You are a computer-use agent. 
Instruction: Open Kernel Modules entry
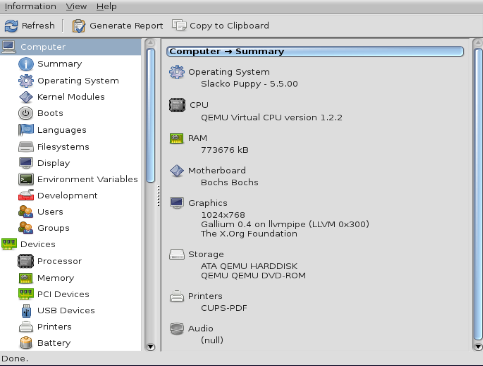[x=71, y=97]
